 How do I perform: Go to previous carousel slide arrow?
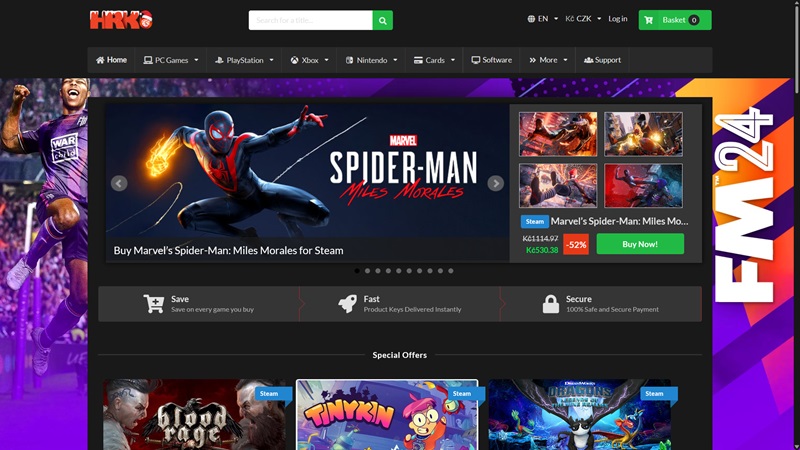[119, 183]
